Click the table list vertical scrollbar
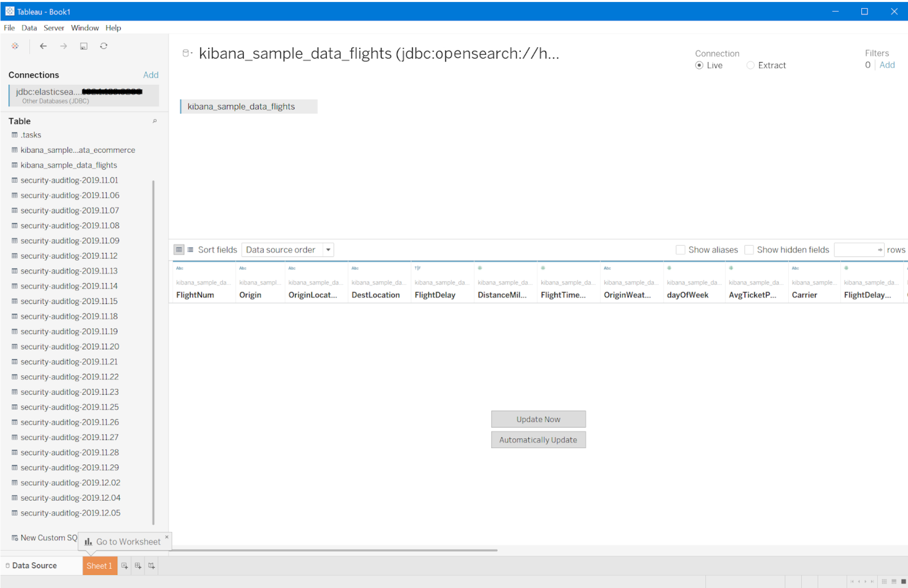Screen dimensions: 908x588 point(153,352)
